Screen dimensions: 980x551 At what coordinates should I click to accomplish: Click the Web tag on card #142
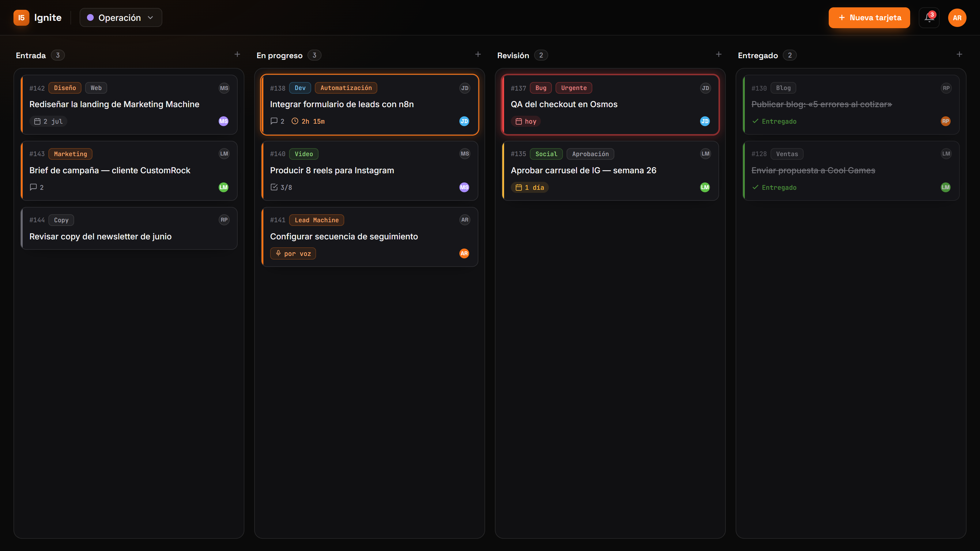[x=96, y=88]
